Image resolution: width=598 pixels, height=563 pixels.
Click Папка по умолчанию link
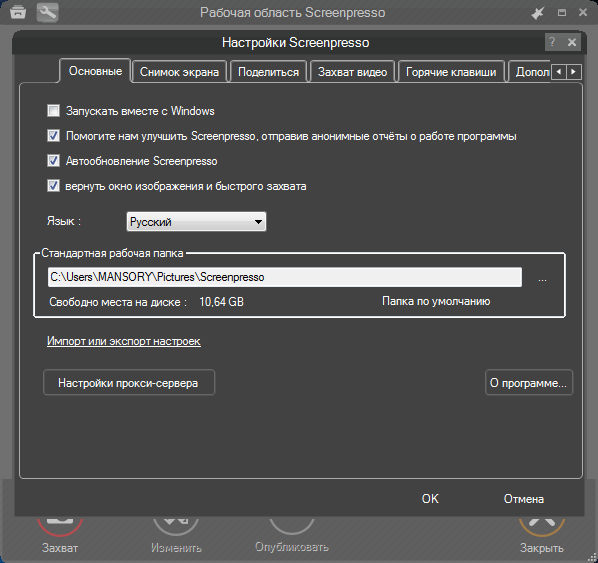pyautogui.click(x=436, y=301)
